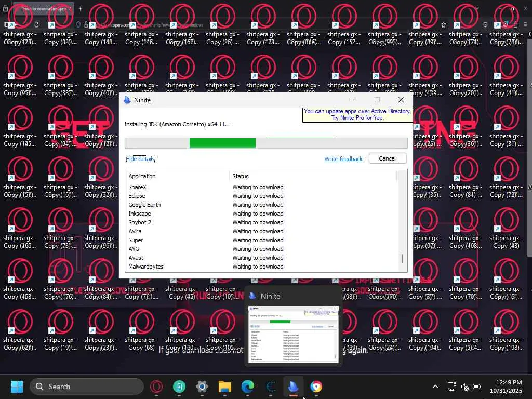Cancel the Ninite installation

click(x=387, y=158)
